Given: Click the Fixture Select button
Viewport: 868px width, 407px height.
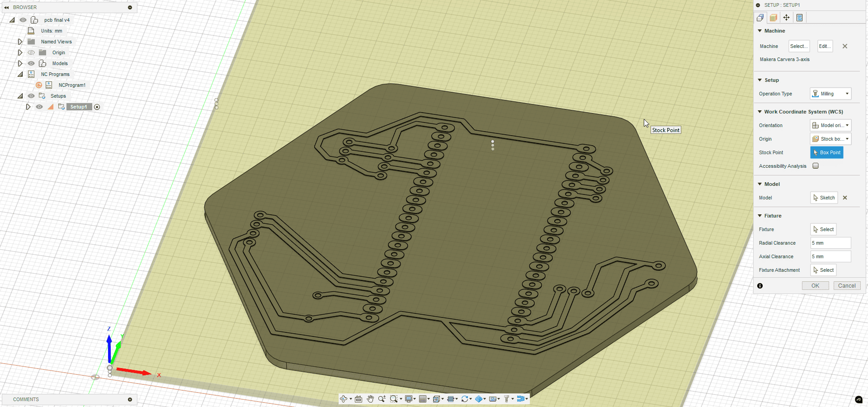Looking at the screenshot, I should click(x=823, y=229).
